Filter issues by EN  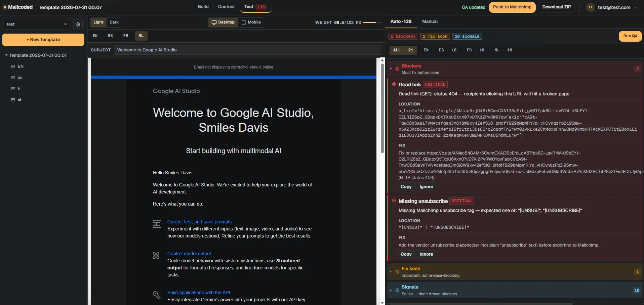(426, 50)
